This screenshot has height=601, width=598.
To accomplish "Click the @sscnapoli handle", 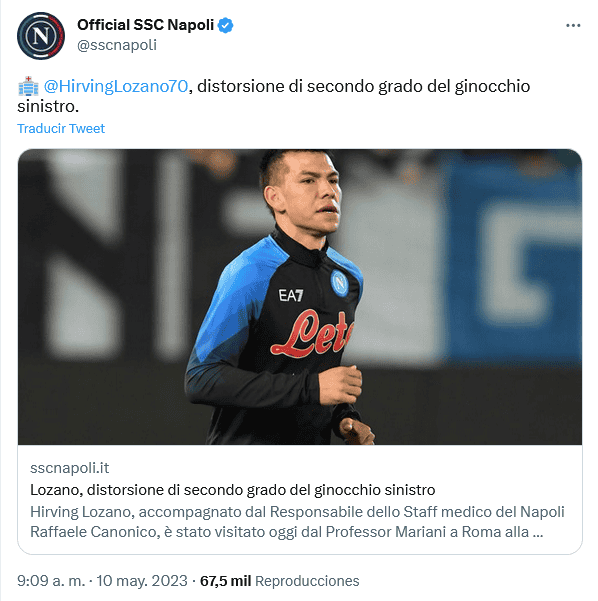I will 117,45.
